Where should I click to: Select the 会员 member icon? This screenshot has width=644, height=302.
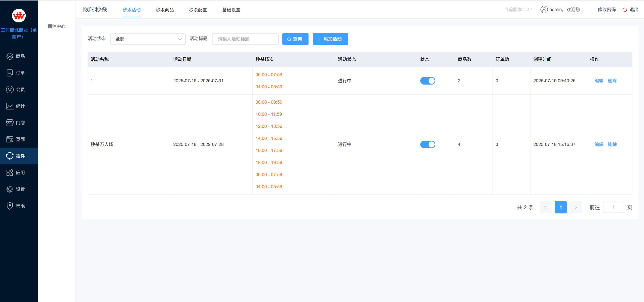point(10,90)
